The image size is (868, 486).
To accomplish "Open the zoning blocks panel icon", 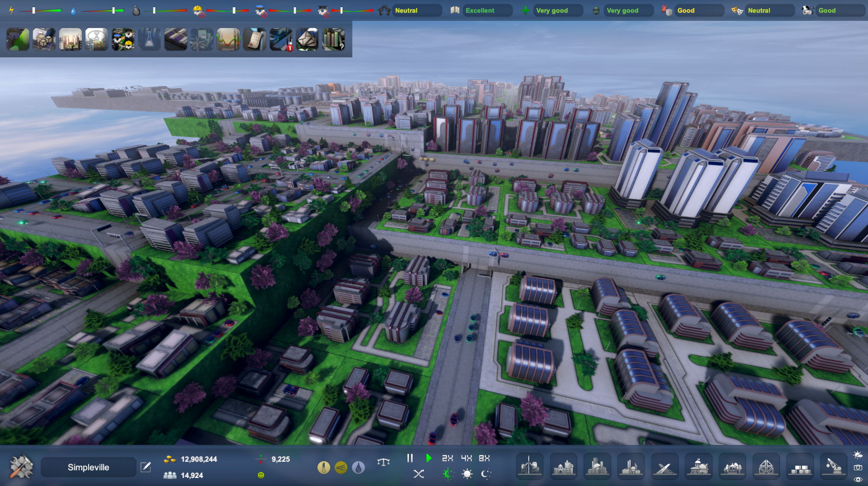I will coord(176,39).
